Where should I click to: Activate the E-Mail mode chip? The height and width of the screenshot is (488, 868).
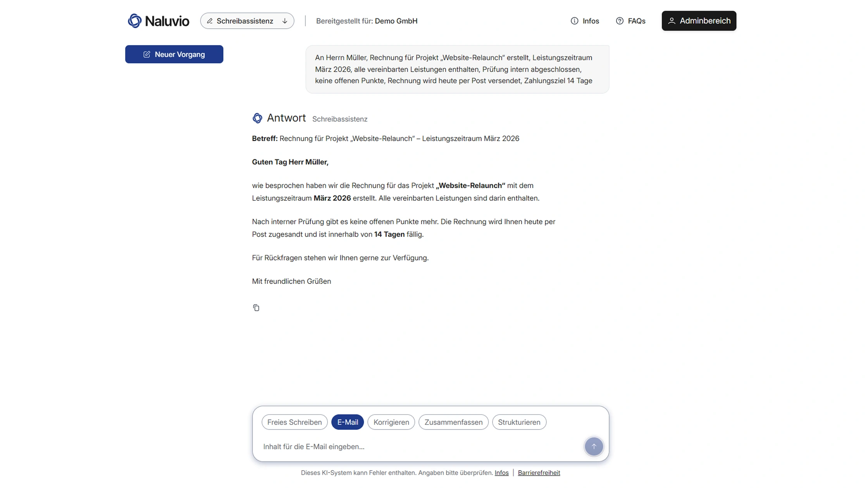pyautogui.click(x=348, y=422)
